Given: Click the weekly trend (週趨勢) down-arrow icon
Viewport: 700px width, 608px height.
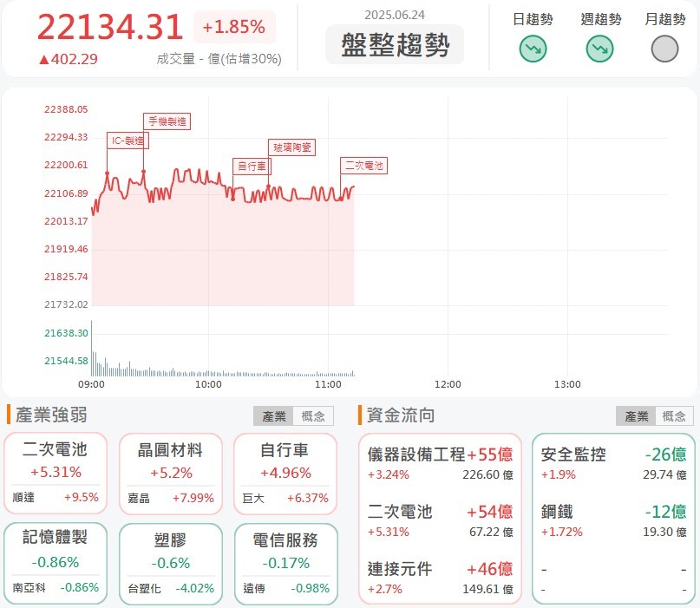Looking at the screenshot, I should (x=599, y=49).
